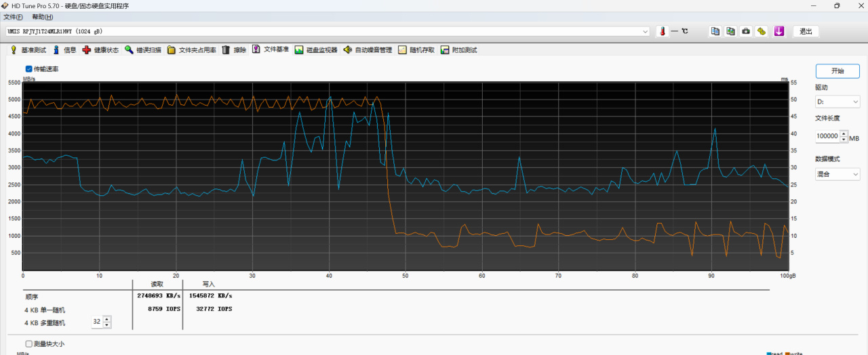868x355 pixels.
Task: Click the sequential read value 2748693 KB/s
Action: click(157, 296)
